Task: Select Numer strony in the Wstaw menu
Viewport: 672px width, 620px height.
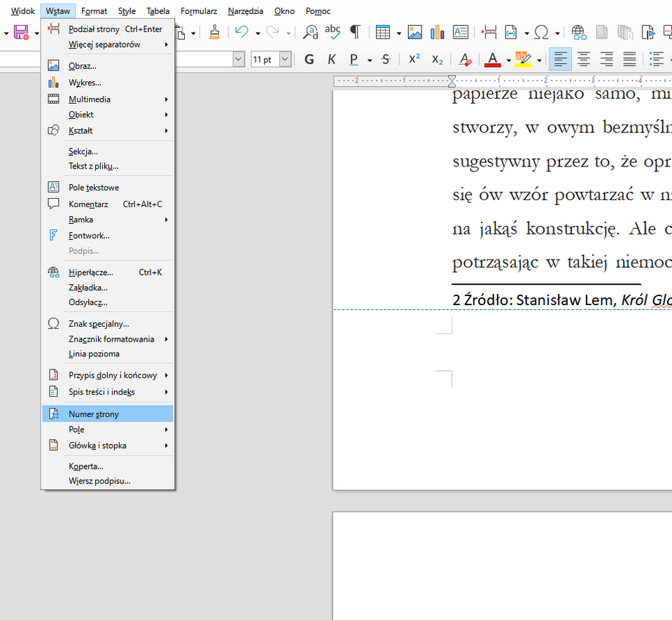Action: click(94, 413)
